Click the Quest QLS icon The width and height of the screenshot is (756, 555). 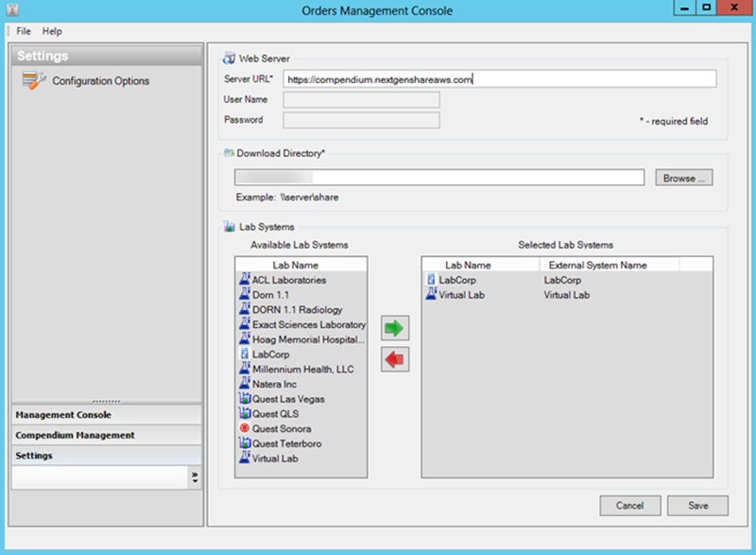point(245,414)
